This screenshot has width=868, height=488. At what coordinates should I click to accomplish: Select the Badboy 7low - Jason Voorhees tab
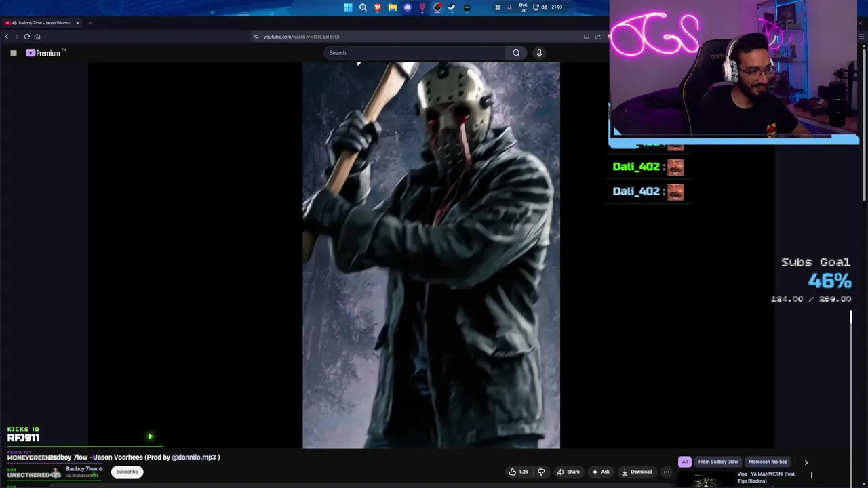42,23
